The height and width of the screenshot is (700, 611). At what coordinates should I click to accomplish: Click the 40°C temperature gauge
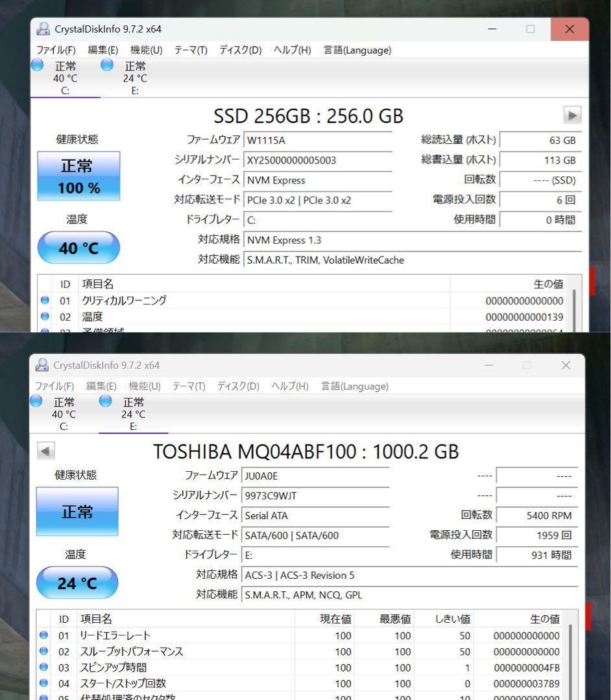click(78, 248)
